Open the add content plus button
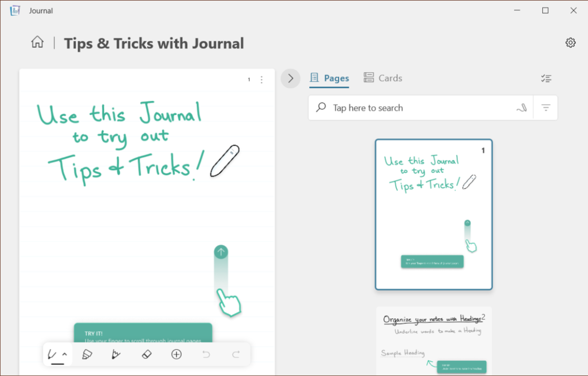 176,354
